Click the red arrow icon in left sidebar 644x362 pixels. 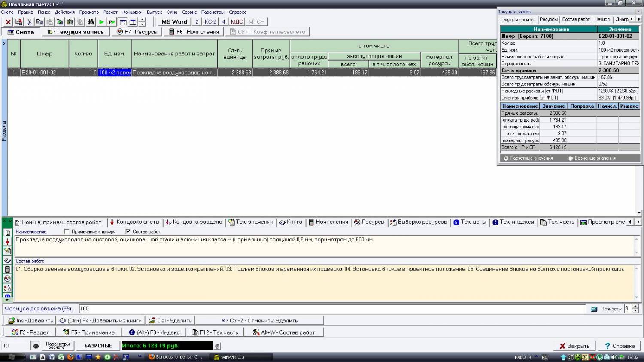[7, 242]
